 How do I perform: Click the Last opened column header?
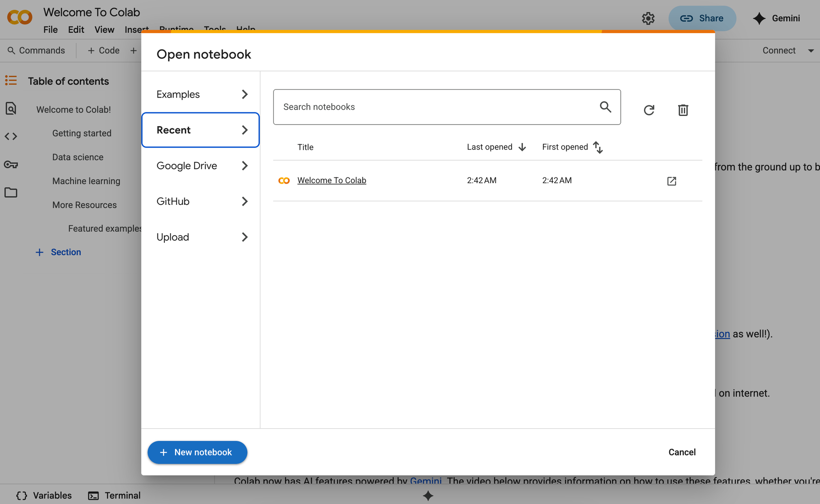click(x=490, y=147)
